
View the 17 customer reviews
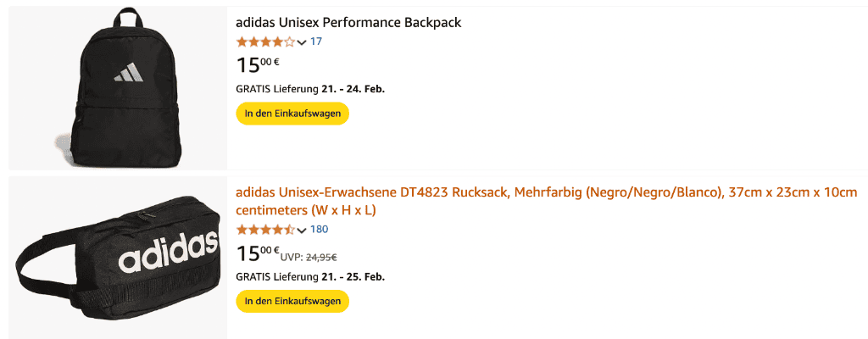coord(315,42)
